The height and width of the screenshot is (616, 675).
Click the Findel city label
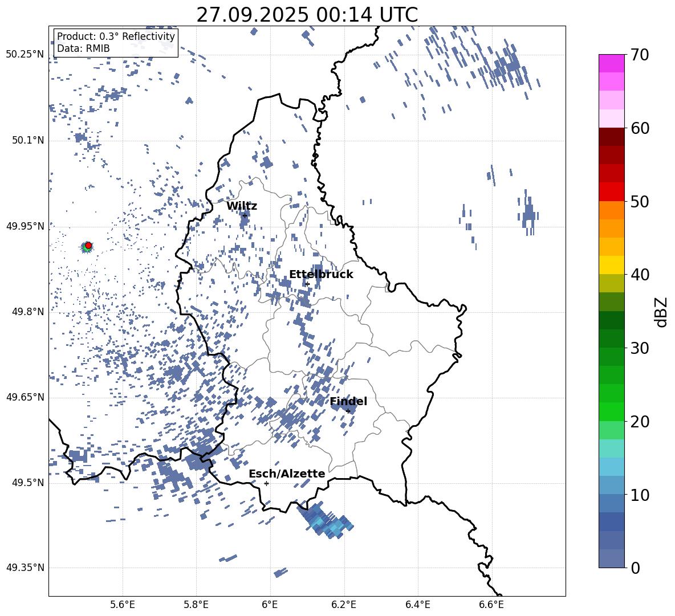pyautogui.click(x=348, y=401)
